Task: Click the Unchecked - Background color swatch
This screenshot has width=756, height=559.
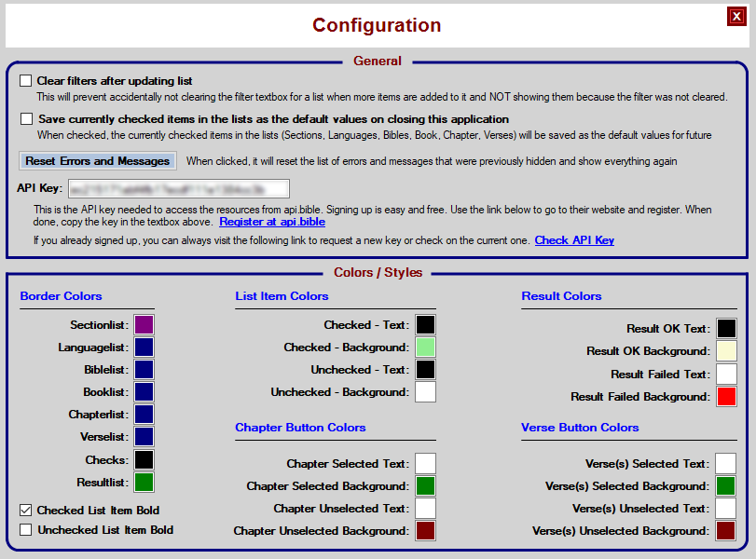Action: tap(425, 392)
